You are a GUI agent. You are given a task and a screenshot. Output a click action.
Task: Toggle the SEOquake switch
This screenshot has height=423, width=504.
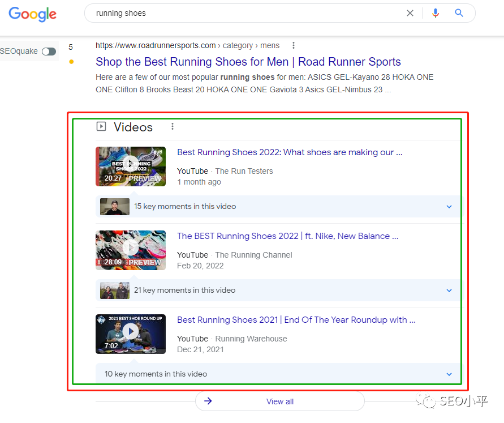(x=49, y=51)
